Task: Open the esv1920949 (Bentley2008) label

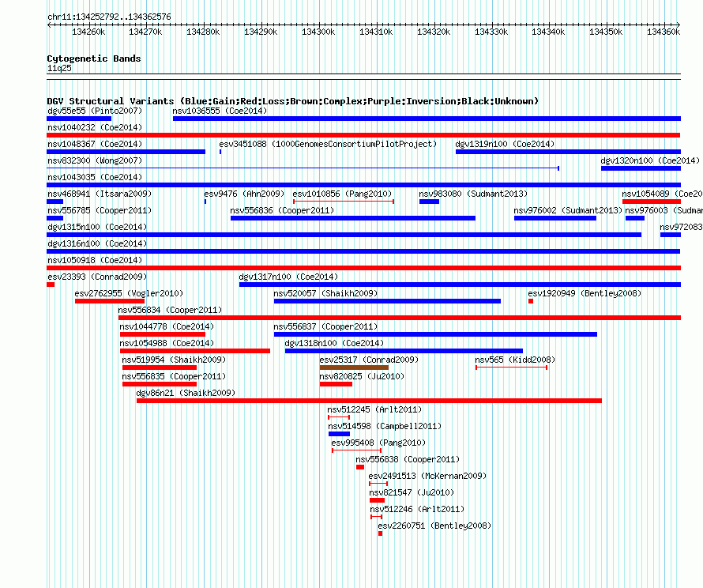Action: (x=585, y=293)
